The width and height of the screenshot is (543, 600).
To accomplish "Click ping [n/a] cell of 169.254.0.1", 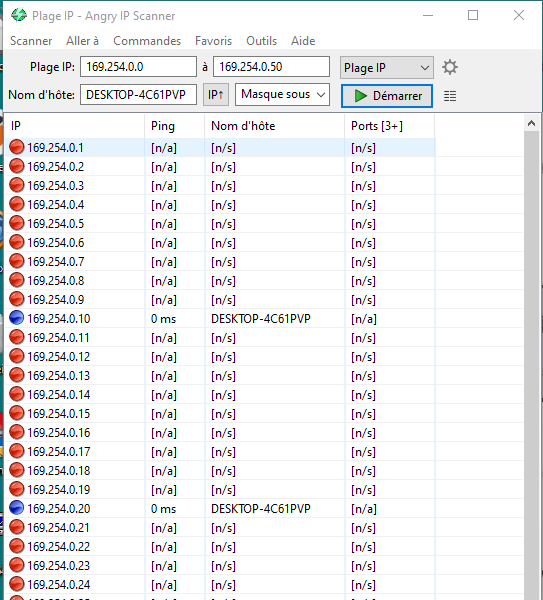I will tap(164, 148).
